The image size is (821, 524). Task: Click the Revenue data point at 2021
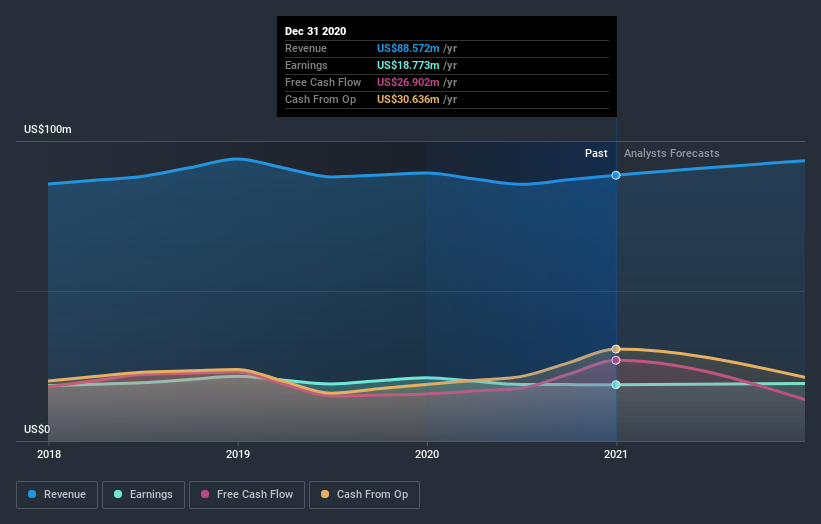(616, 175)
